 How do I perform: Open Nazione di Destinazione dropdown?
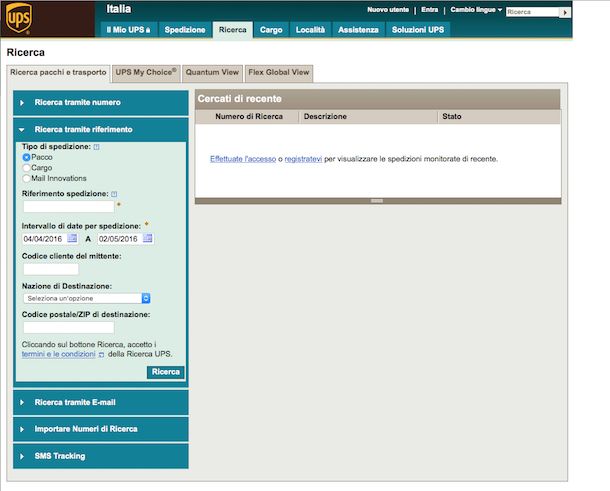[x=87, y=298]
